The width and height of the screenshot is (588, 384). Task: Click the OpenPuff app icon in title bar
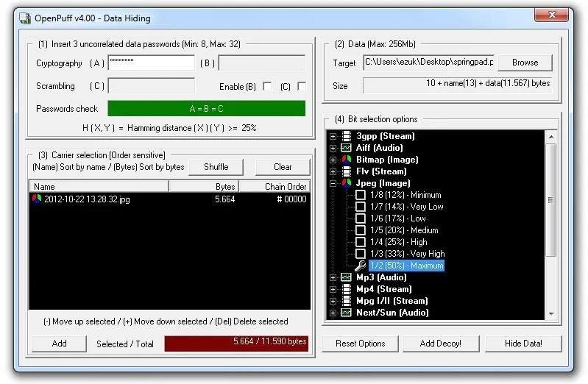coord(25,18)
